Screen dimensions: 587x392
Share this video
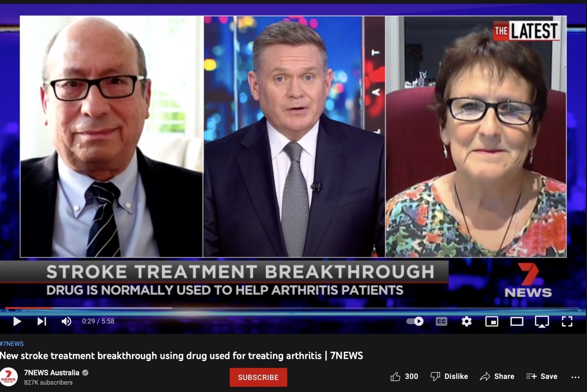click(497, 376)
